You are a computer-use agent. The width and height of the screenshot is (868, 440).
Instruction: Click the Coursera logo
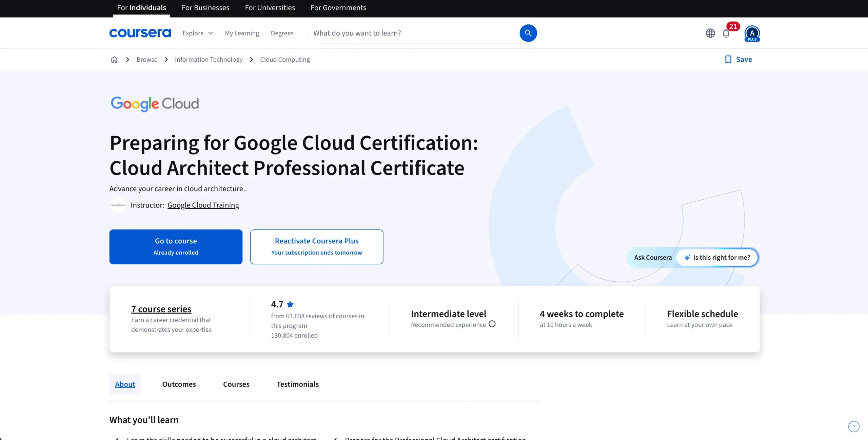140,33
